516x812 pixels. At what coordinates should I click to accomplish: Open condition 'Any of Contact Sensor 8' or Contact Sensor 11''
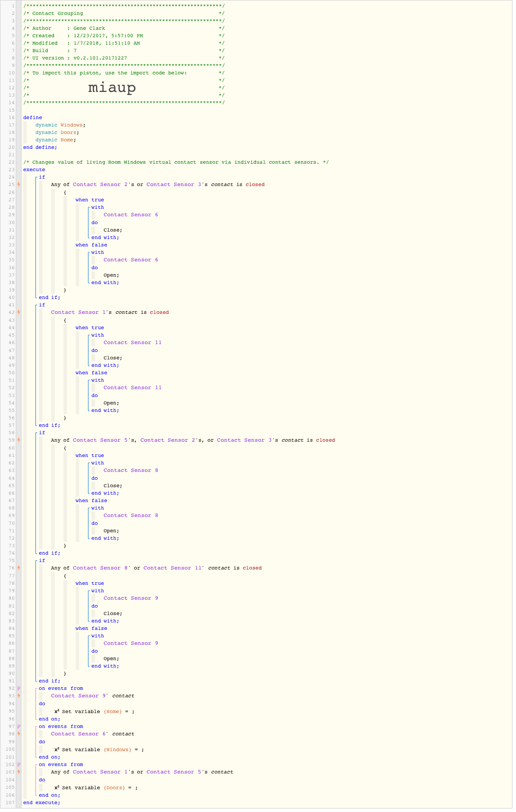[x=156, y=568]
